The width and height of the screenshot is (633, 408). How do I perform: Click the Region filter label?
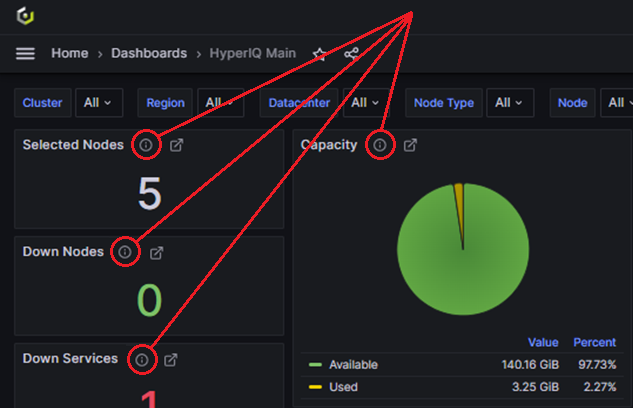(x=165, y=103)
